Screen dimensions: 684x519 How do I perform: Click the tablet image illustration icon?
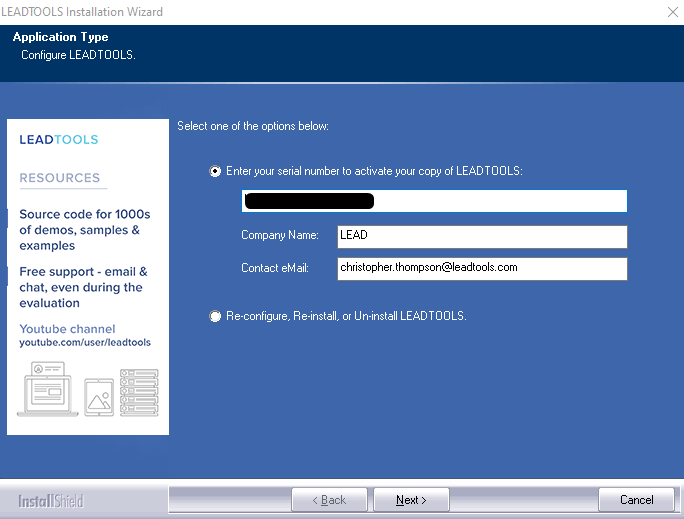tap(99, 397)
